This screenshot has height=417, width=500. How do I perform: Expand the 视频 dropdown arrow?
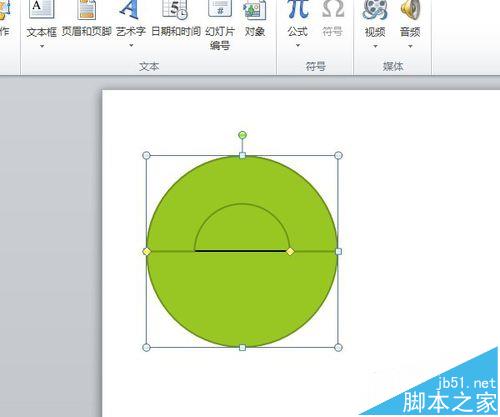tap(375, 46)
